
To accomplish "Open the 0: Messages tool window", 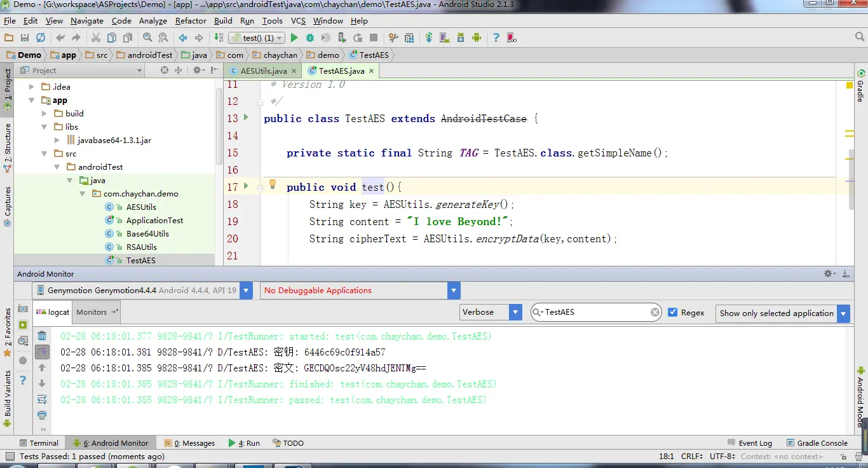I will (x=189, y=443).
